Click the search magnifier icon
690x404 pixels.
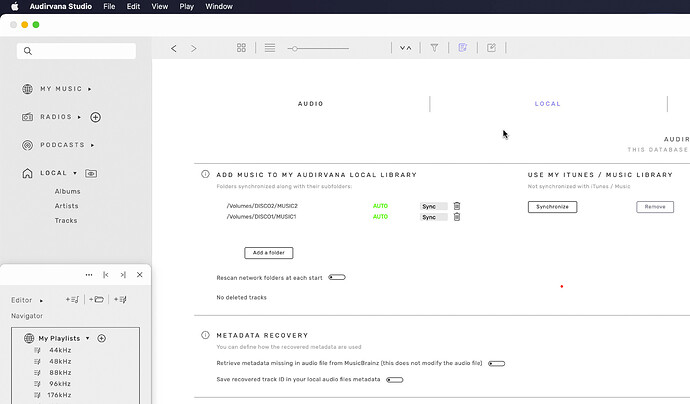[x=28, y=51]
